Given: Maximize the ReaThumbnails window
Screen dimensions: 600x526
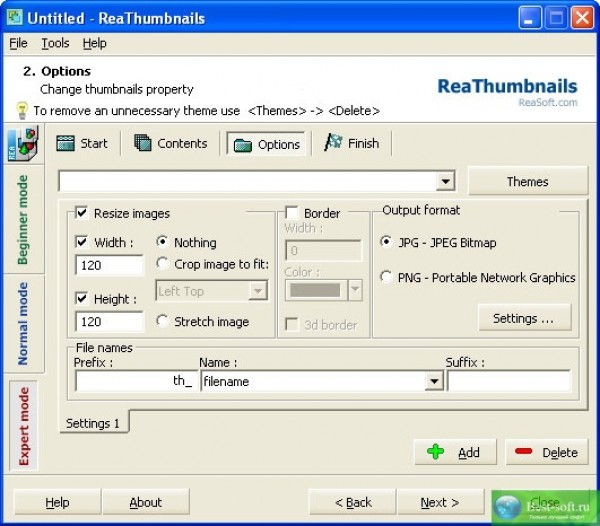Looking at the screenshot, I should click(x=556, y=18).
